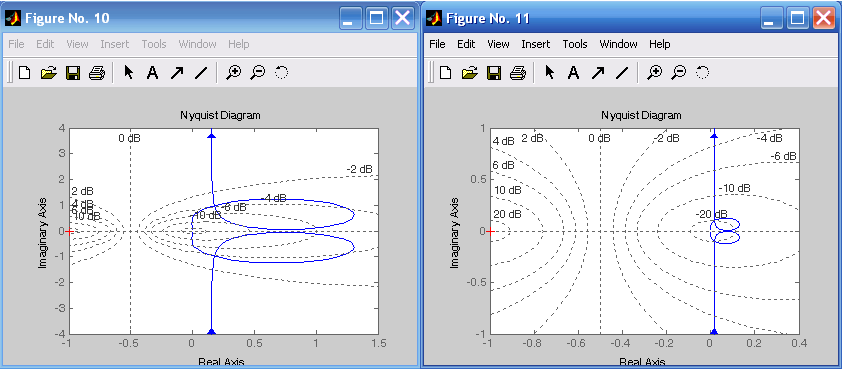Activate Zoom Out tool in Figure No. 11
This screenshot has width=842, height=369.
pos(679,73)
